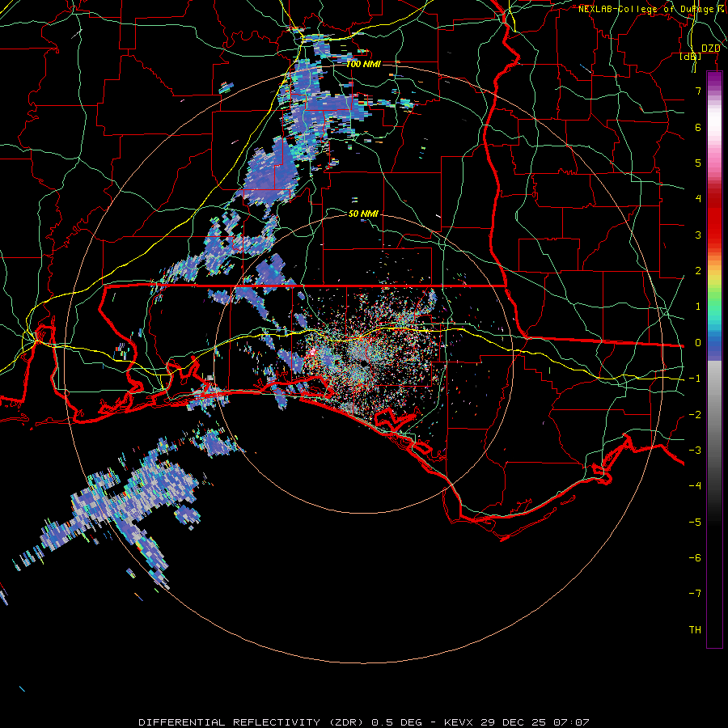
Task: Click the "4" value on the color scale
Action: 698,199
